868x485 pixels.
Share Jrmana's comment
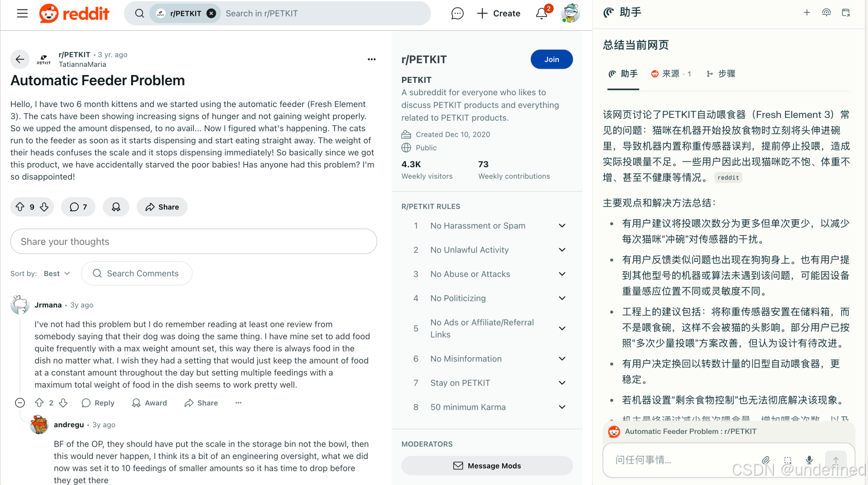(x=201, y=403)
